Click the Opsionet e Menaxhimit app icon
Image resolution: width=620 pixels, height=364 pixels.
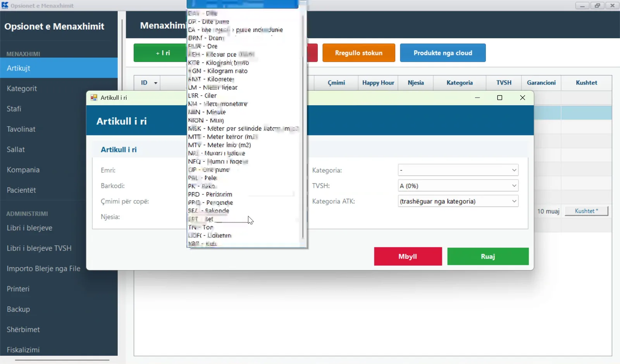click(x=5, y=5)
